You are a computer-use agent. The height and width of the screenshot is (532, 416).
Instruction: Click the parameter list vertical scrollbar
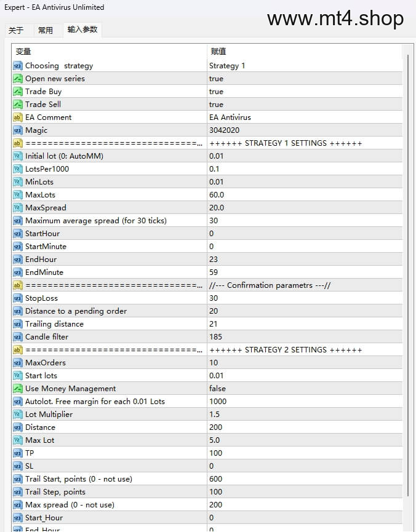(x=408, y=275)
